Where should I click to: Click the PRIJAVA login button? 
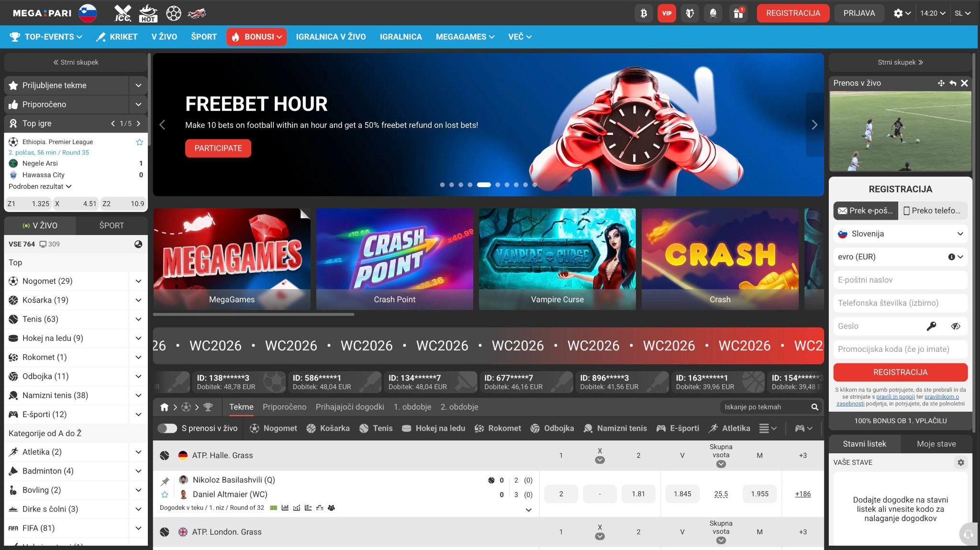coord(859,13)
